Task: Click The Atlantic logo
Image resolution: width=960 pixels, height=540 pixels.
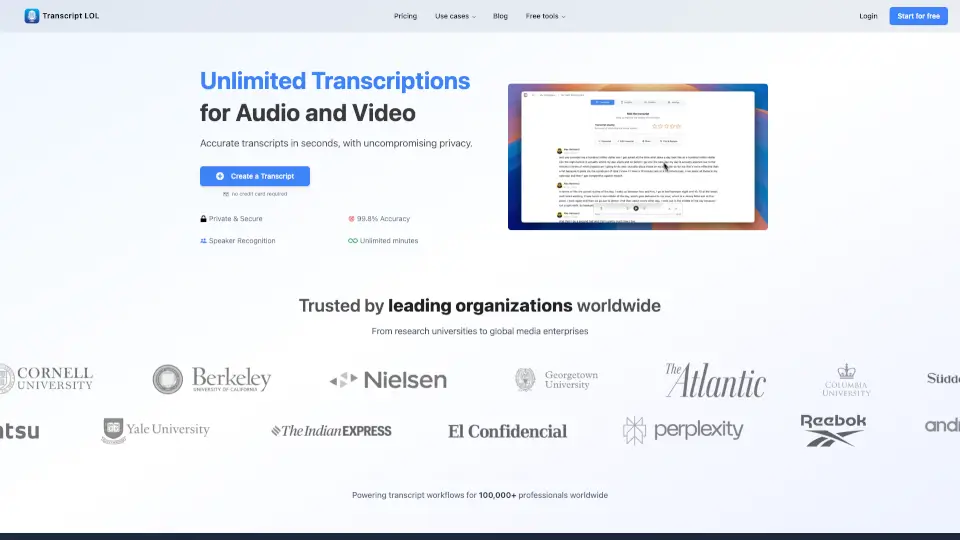Action: click(x=715, y=380)
